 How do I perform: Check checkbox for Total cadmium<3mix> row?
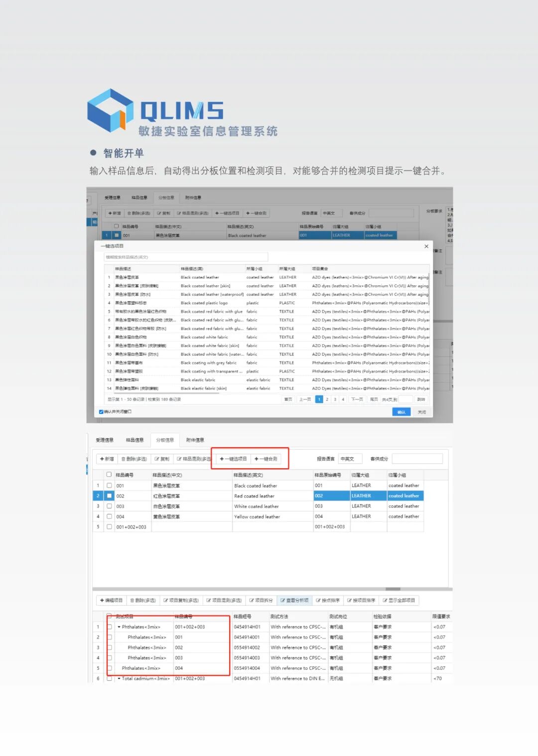click(x=109, y=678)
